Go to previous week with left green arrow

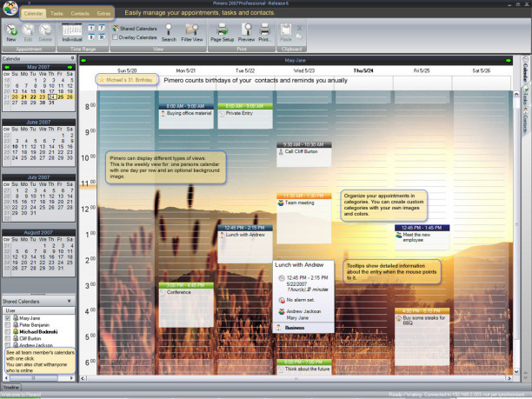pos(83,60)
